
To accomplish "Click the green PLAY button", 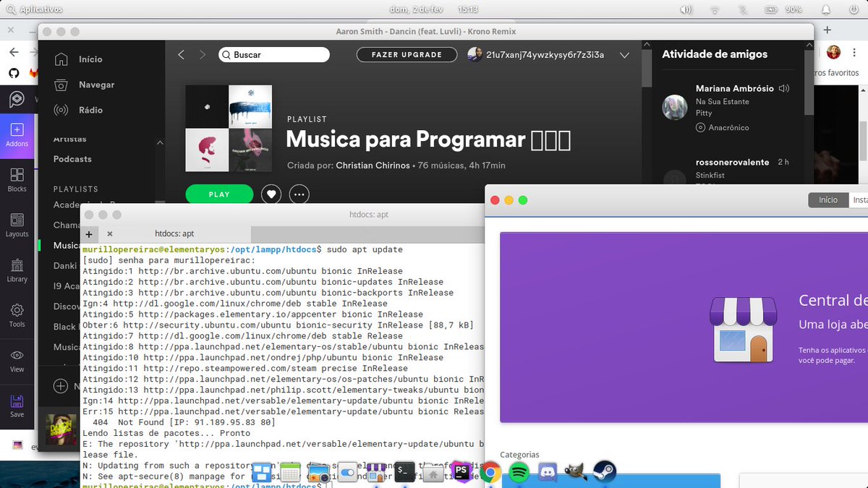I will click(x=219, y=194).
